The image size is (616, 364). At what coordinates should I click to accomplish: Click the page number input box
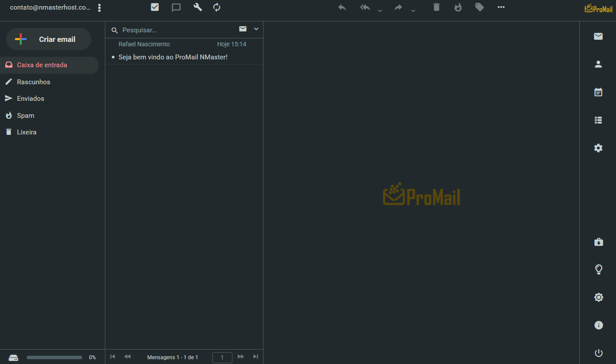click(x=222, y=357)
